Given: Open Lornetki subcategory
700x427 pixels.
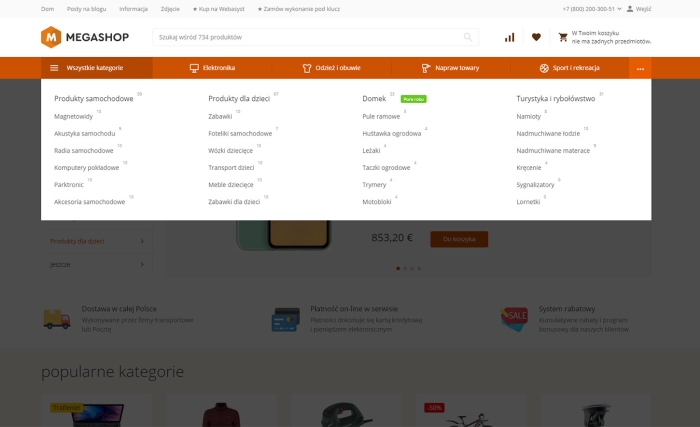Looking at the screenshot, I should tap(528, 202).
